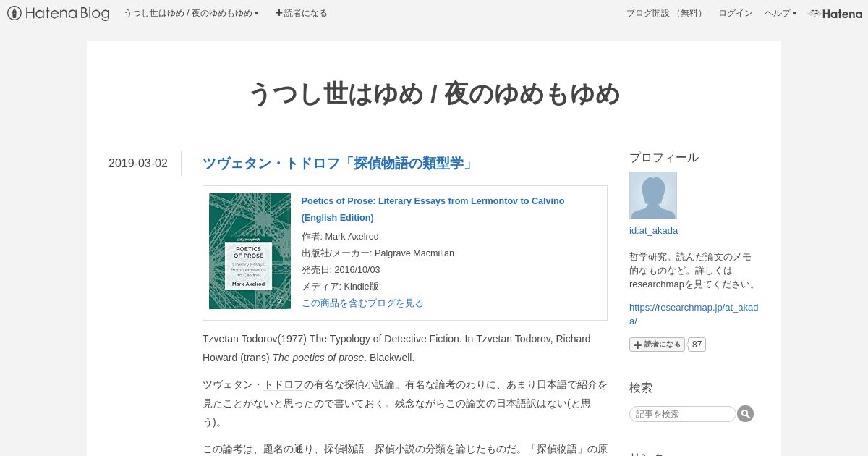Expand the ヘルプ dropdown menu
868x456 pixels.
tap(780, 13)
